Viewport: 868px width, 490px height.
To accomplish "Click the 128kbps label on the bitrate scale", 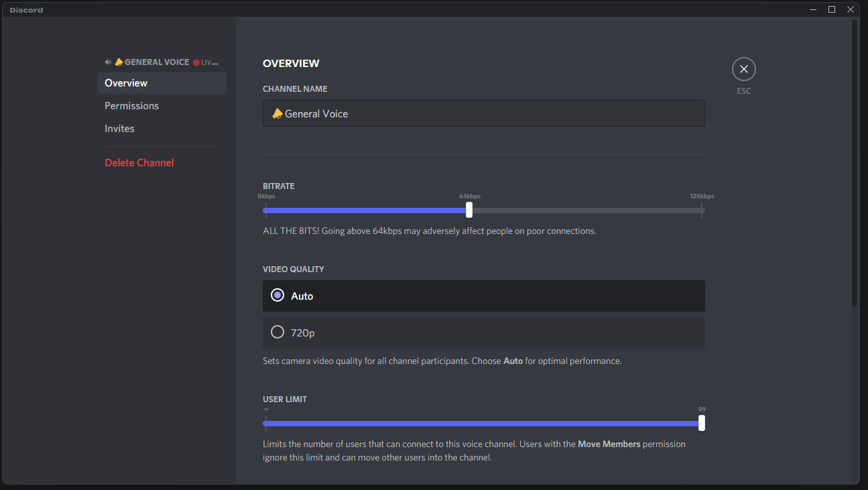I will point(701,196).
